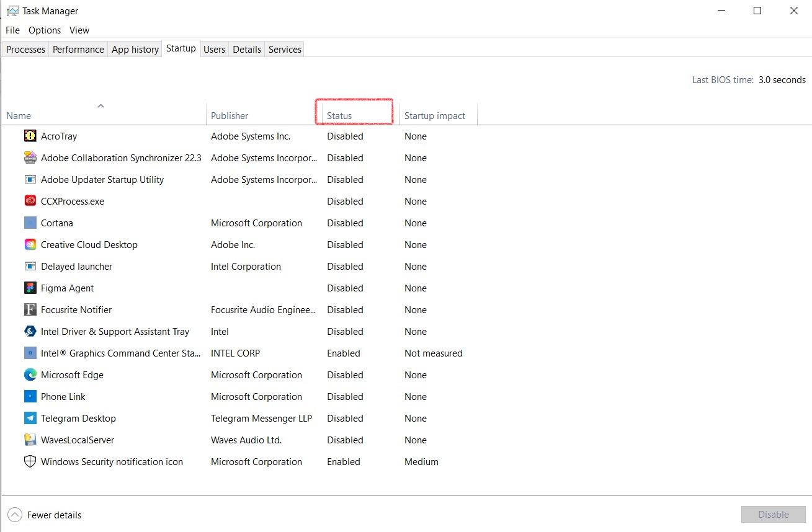Click the Not measured impact value
This screenshot has height=532, width=812.
coord(434,353)
